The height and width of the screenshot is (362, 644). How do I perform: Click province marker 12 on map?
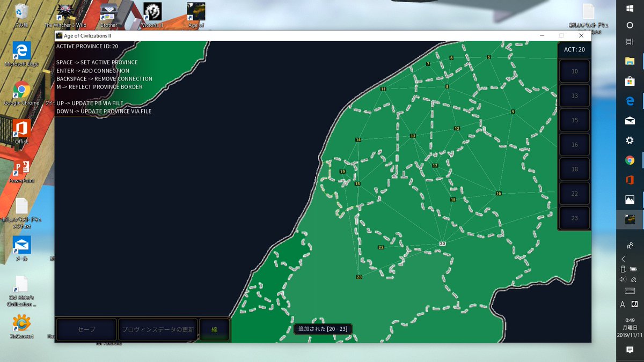(x=457, y=128)
